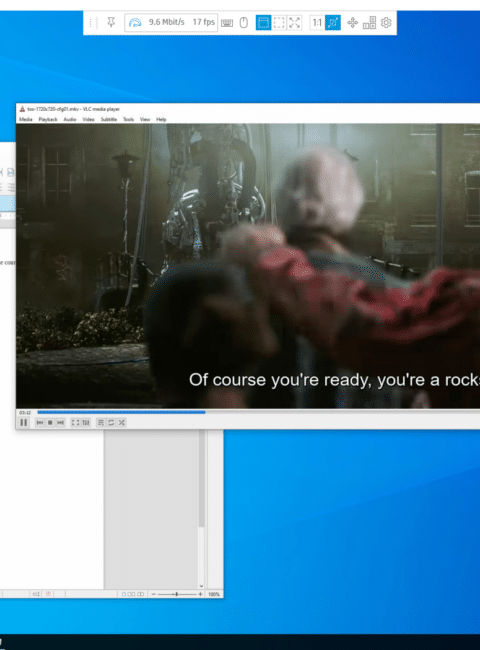480x650 pixels.
Task: Click the mouse icon in the session toolbar
Action: (244, 22)
